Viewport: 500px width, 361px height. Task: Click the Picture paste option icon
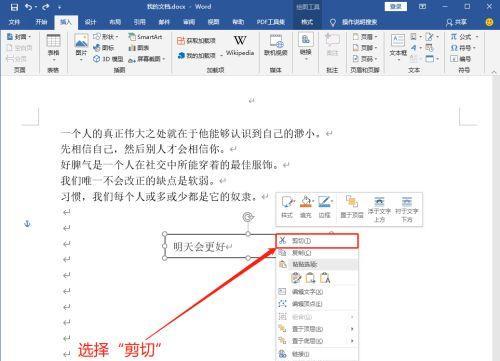click(x=310, y=278)
